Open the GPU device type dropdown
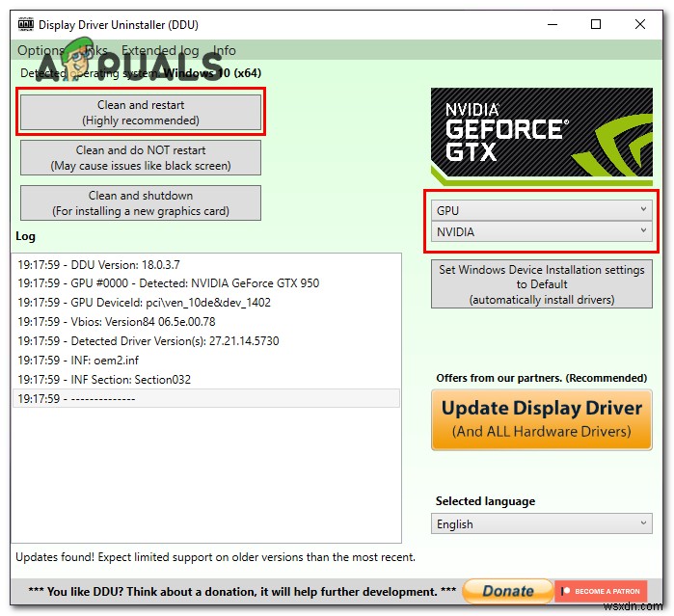The image size is (674, 616). point(541,210)
